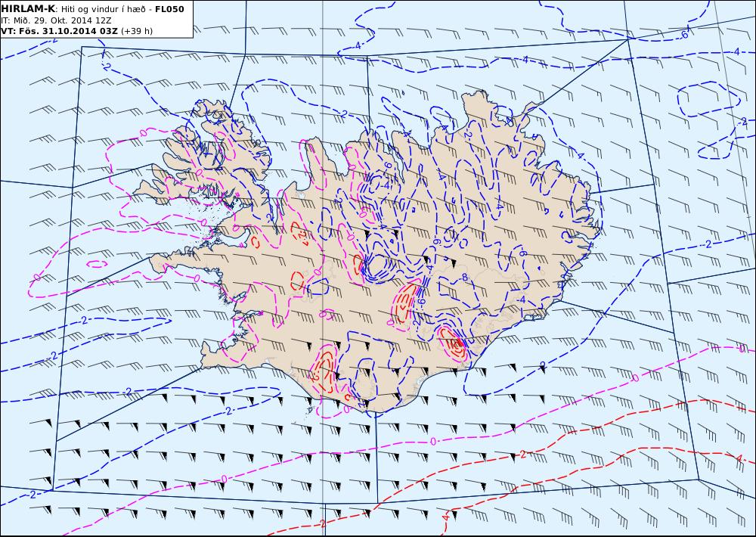Click the "HIRLAM-K" model name in the title box
The height and width of the screenshot is (537, 756).
28,9
